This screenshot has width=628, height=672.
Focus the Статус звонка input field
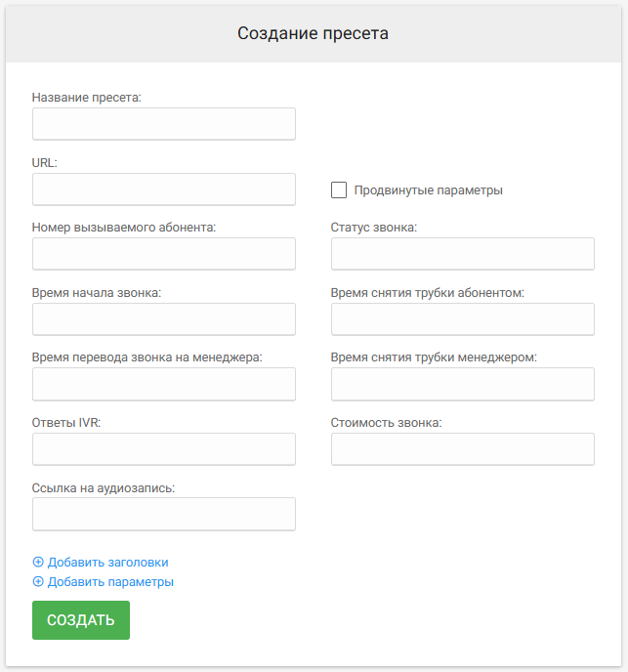(x=463, y=254)
